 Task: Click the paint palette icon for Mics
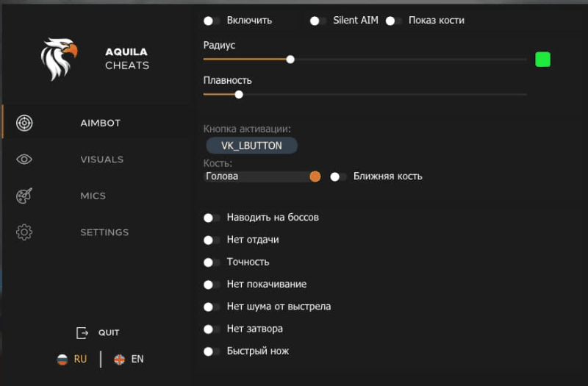(24, 196)
